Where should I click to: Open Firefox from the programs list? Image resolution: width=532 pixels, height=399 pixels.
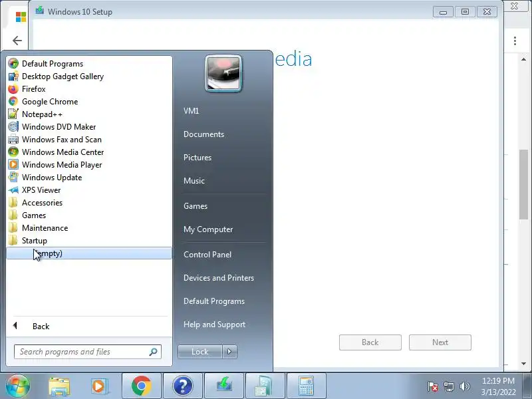pos(89,89)
